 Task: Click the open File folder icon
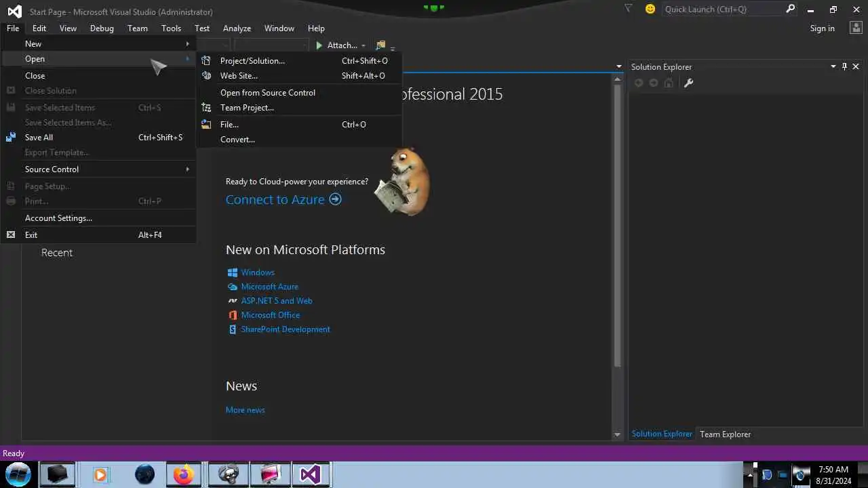coord(206,124)
